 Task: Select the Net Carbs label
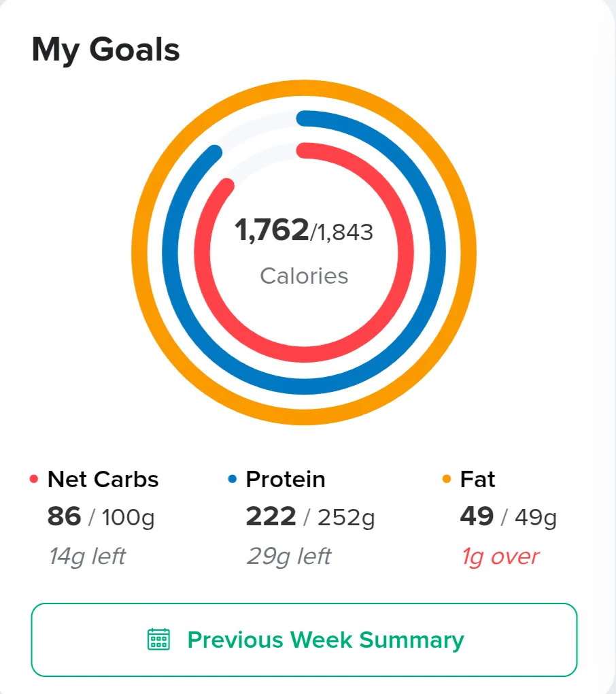tap(103, 480)
